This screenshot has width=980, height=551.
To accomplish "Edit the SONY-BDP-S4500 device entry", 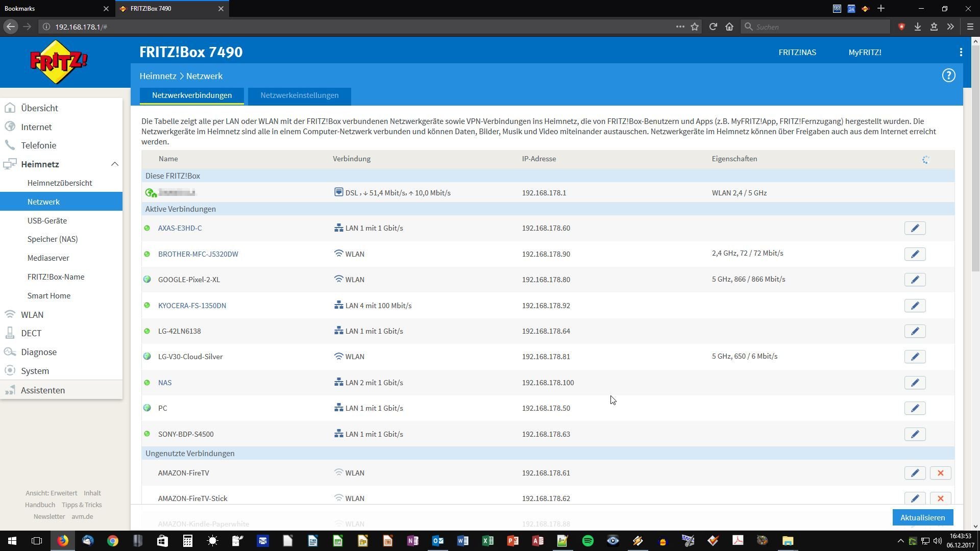I will (x=915, y=434).
